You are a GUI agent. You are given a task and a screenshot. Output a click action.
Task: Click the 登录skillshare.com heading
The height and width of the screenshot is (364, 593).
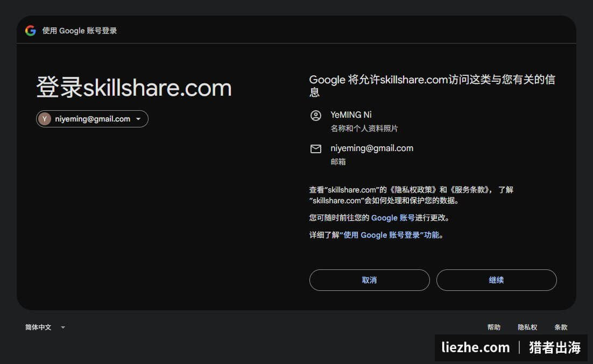point(134,87)
